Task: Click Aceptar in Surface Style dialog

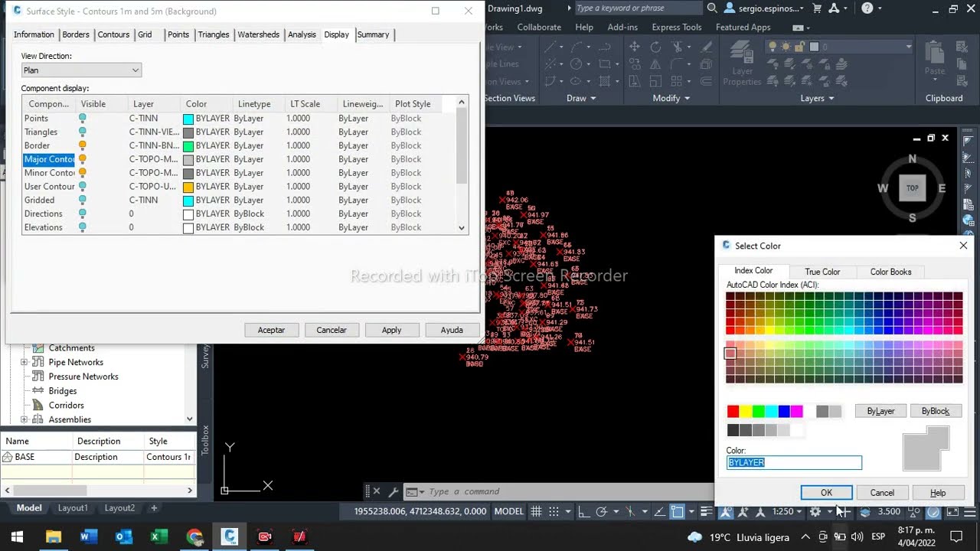Action: click(x=271, y=330)
